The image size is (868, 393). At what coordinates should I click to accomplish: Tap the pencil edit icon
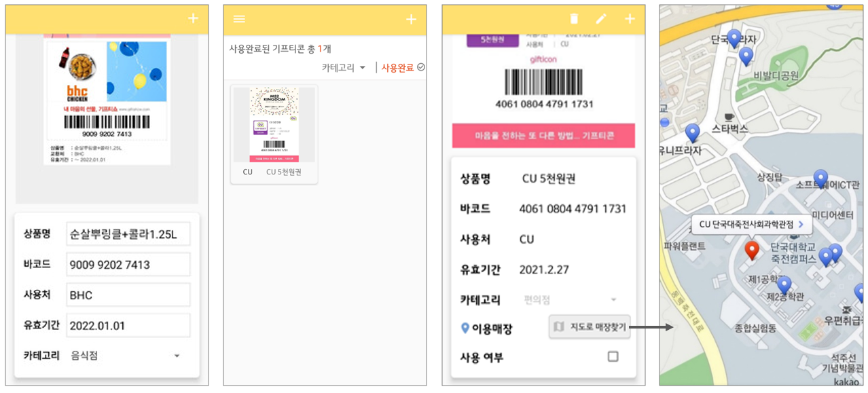[x=601, y=19]
